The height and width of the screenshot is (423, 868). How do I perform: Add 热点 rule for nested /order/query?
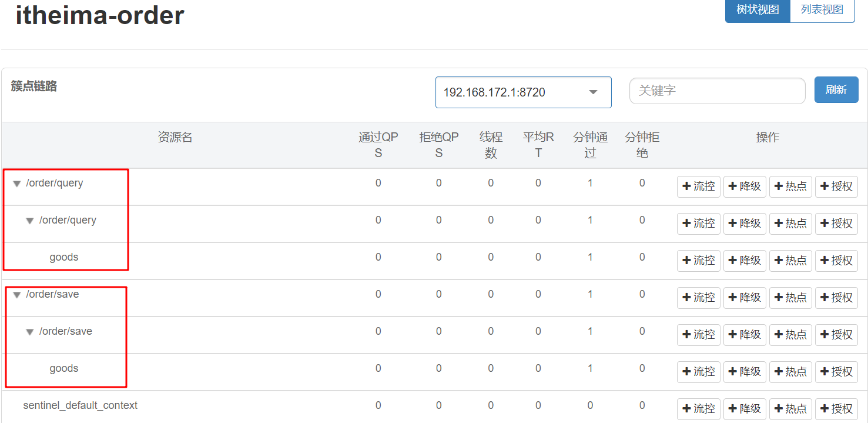(790, 224)
